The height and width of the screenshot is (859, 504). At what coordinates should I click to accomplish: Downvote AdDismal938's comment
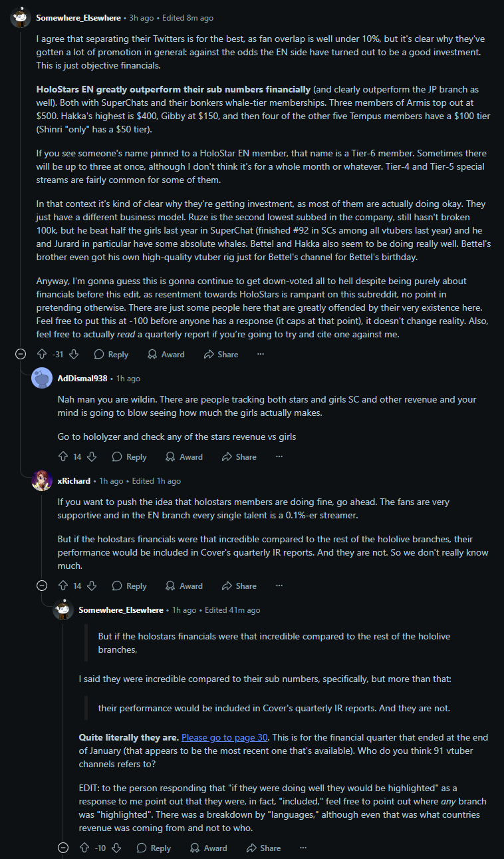point(92,457)
